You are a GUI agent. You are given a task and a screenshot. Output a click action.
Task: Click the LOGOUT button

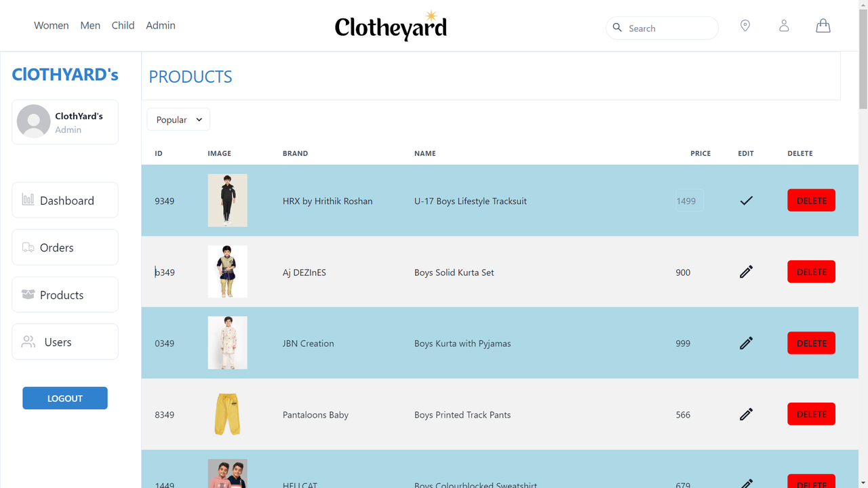coord(65,398)
